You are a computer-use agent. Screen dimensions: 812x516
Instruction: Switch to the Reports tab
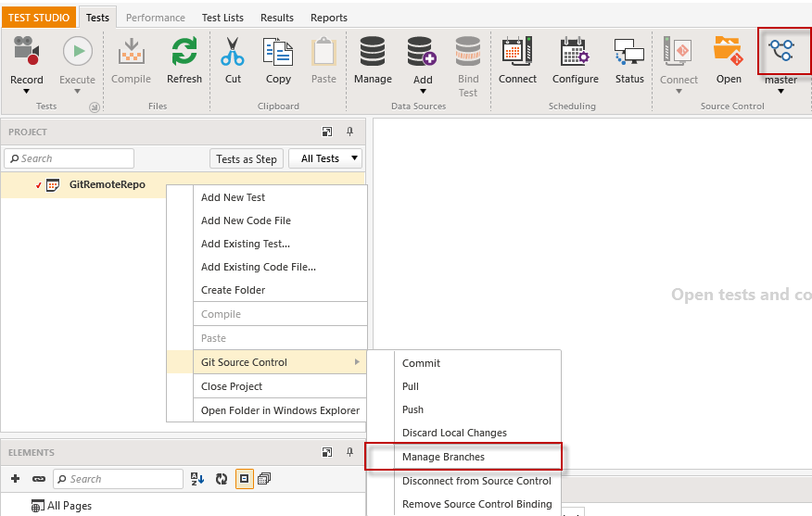(329, 18)
